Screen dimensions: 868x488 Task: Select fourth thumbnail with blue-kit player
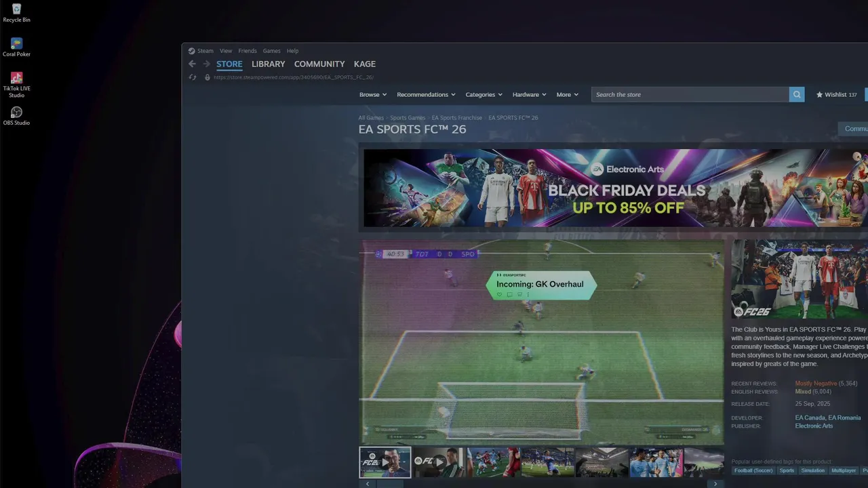click(x=547, y=462)
